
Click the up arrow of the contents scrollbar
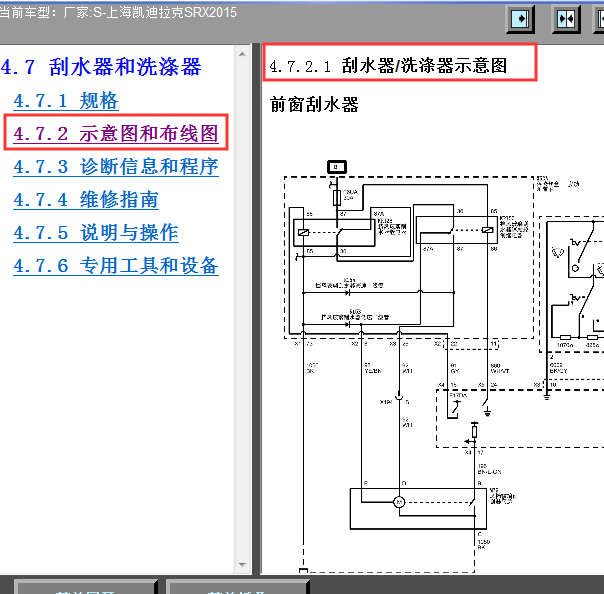coord(242,54)
